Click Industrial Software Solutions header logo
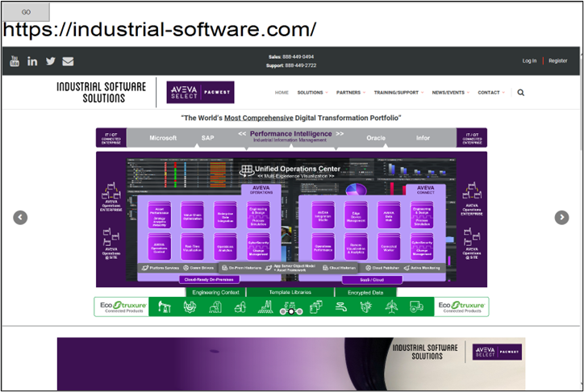Image resolution: width=584 pixels, height=392 pixels. (101, 92)
